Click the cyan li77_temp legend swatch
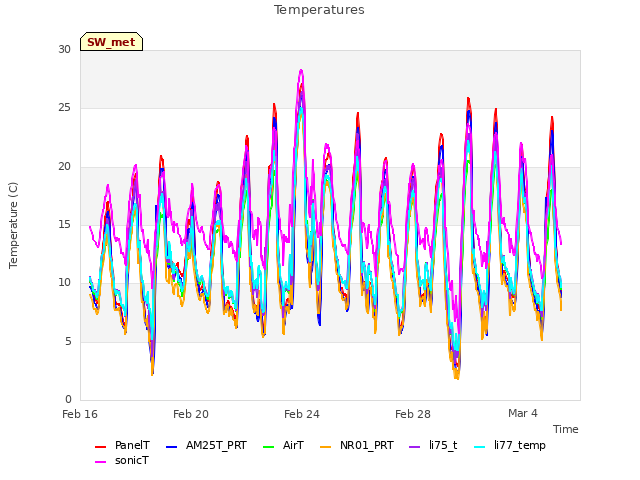The height and width of the screenshot is (480, 640). tap(480, 447)
